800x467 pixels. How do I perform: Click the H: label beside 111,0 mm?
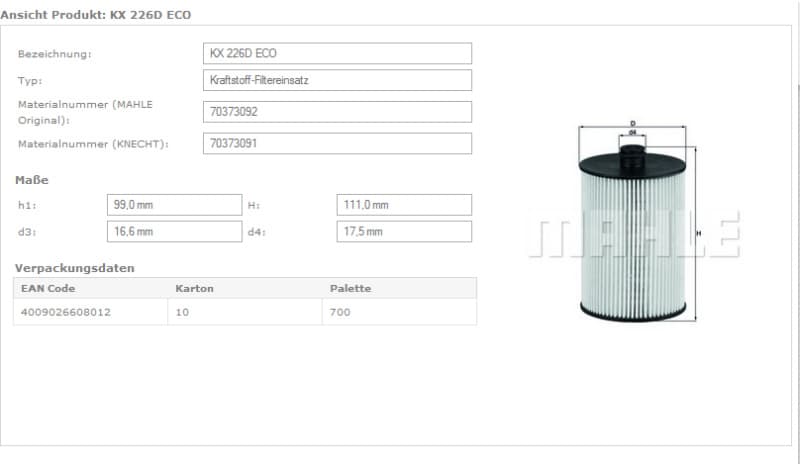[x=254, y=205]
